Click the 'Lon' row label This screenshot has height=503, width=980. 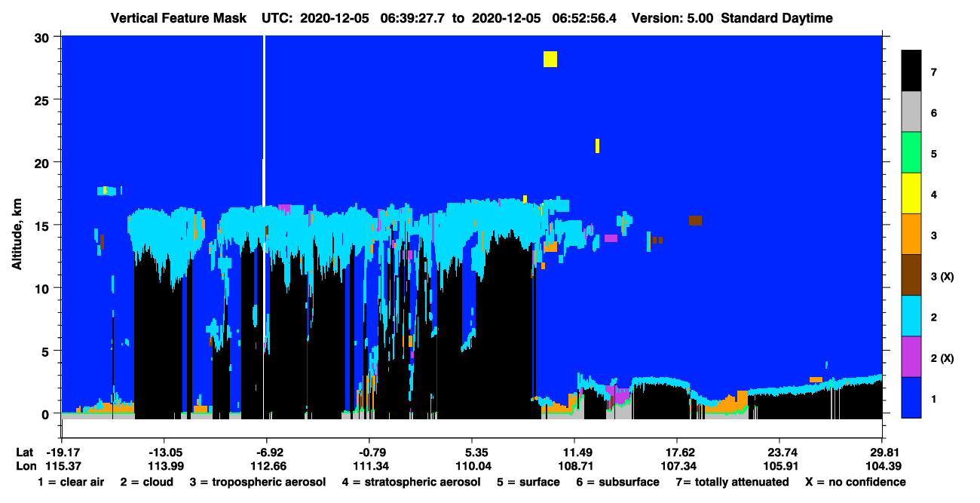point(26,465)
